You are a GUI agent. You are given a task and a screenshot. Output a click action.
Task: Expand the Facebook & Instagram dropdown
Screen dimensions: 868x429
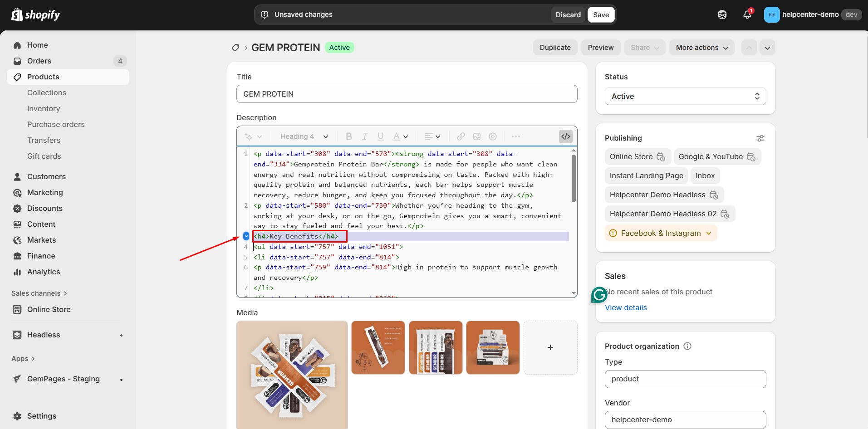coord(709,233)
